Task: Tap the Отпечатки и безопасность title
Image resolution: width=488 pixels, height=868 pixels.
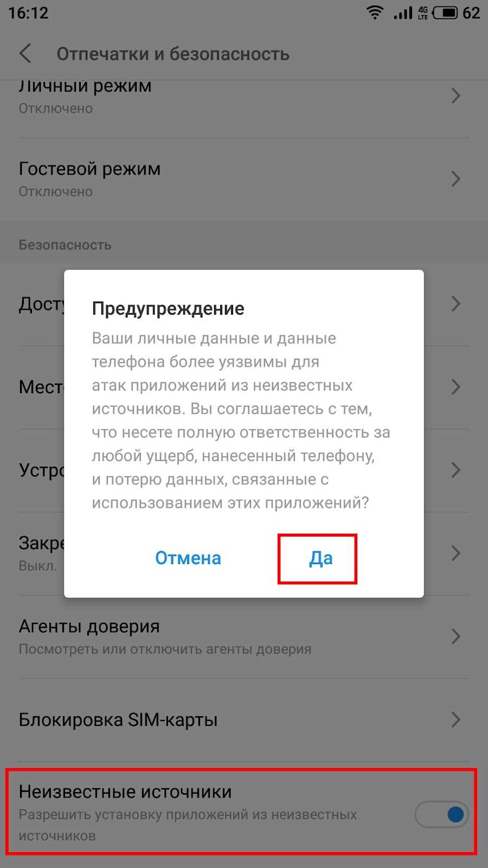Action: point(173,54)
